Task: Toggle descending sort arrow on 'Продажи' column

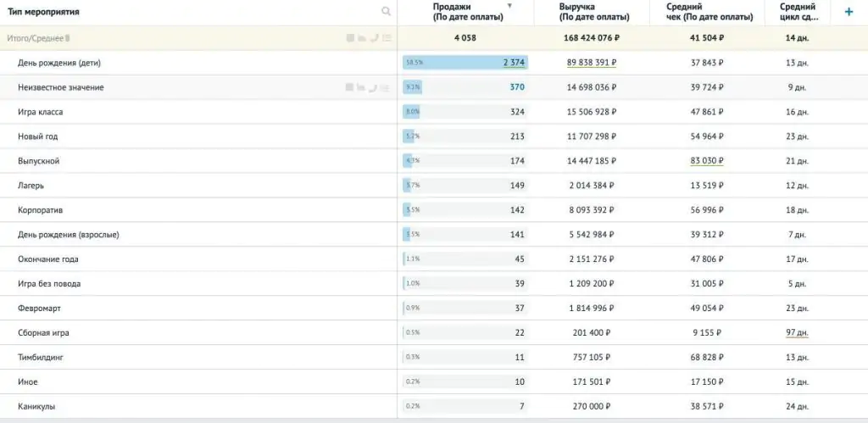Action: (509, 6)
